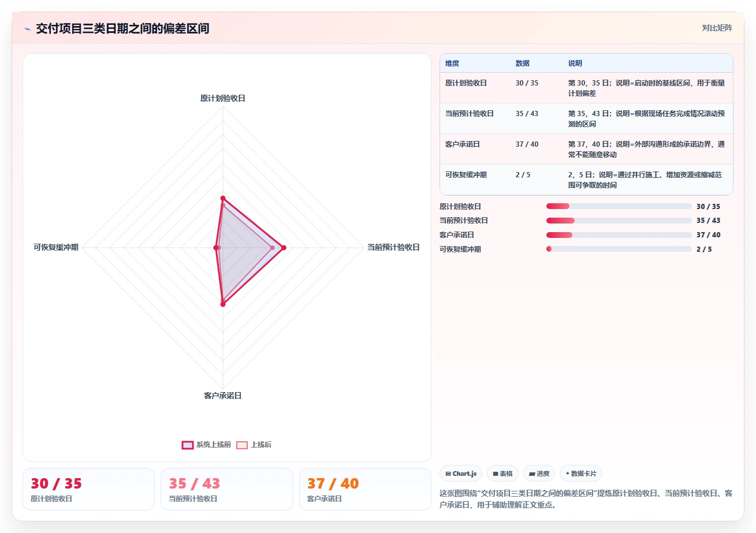The width and height of the screenshot is (756, 533).
Task: Click radar axis label 当前预计验收日
Action: point(393,247)
